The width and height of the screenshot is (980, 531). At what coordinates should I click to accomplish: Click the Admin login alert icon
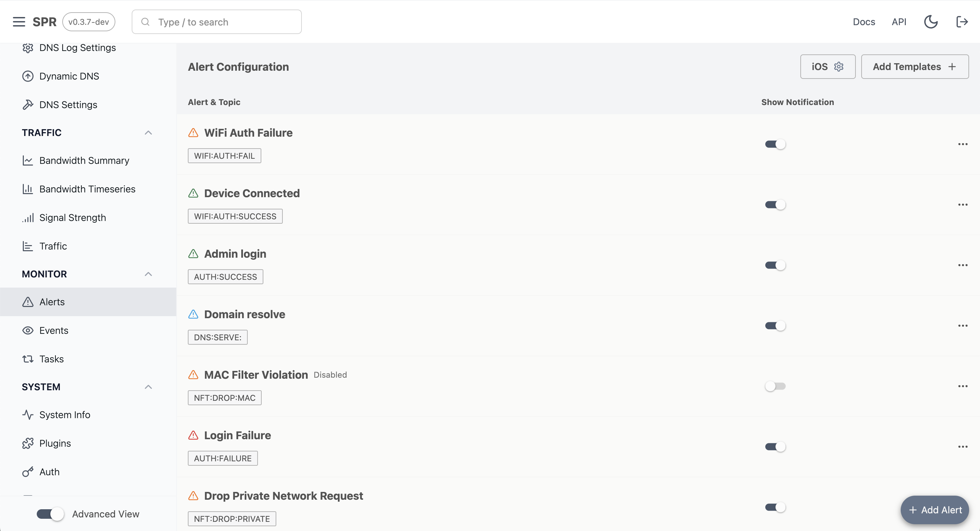point(194,254)
